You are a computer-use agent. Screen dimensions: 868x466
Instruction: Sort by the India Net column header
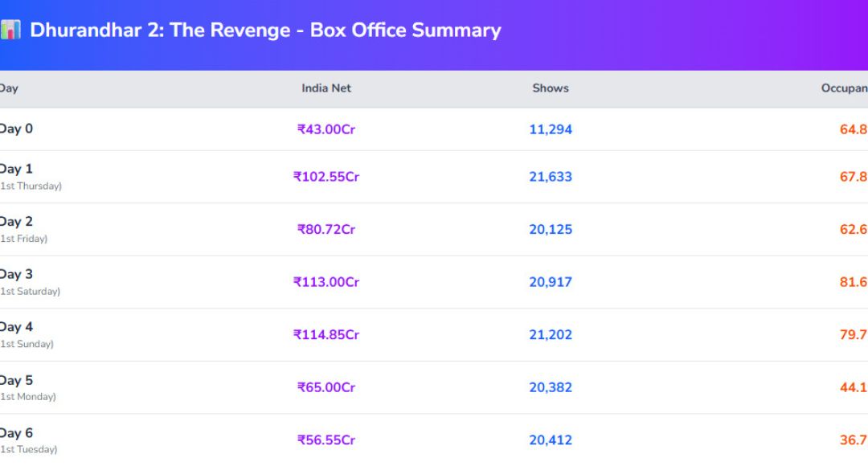(x=326, y=88)
